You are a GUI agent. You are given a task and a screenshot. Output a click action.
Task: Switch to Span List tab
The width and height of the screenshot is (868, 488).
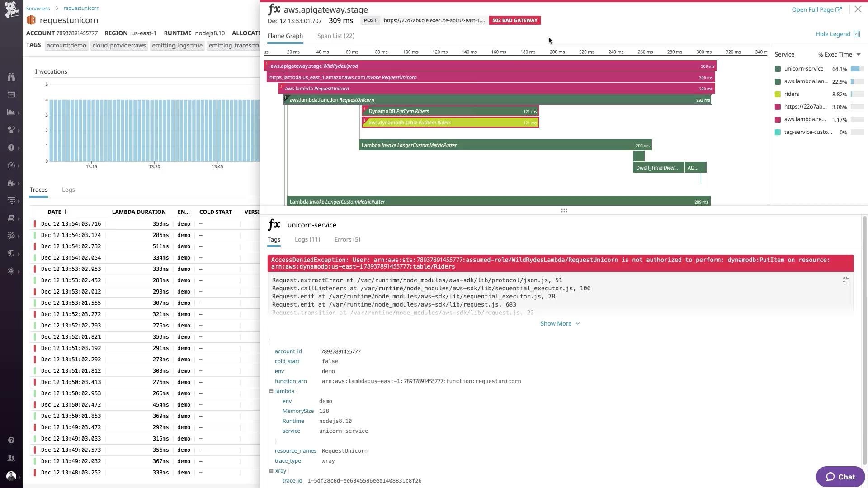(x=335, y=36)
